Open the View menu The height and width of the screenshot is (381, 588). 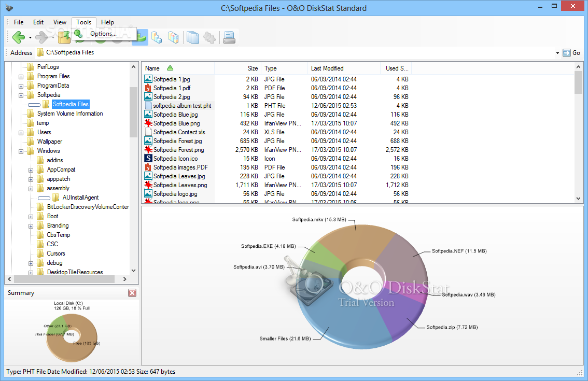[60, 22]
